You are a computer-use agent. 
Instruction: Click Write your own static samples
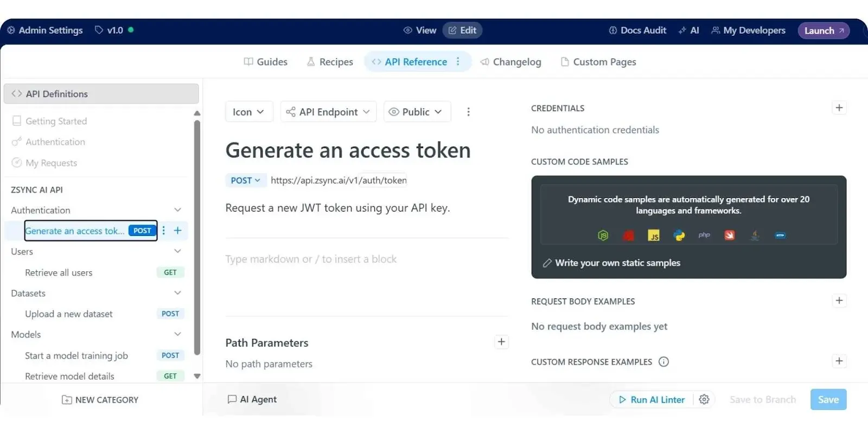(x=611, y=263)
